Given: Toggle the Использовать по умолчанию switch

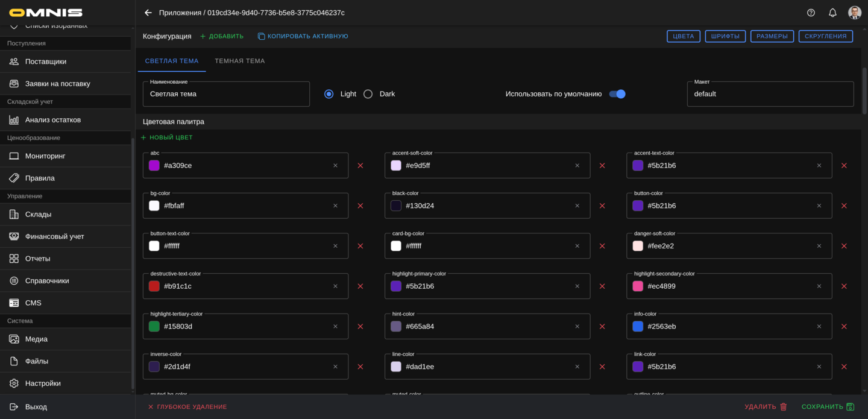Looking at the screenshot, I should tap(617, 94).
